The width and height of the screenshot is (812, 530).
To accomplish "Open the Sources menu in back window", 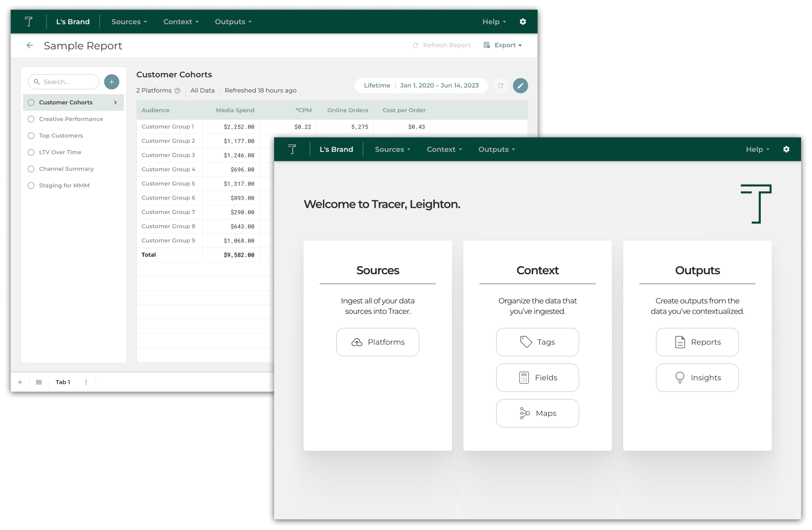I will pyautogui.click(x=129, y=22).
